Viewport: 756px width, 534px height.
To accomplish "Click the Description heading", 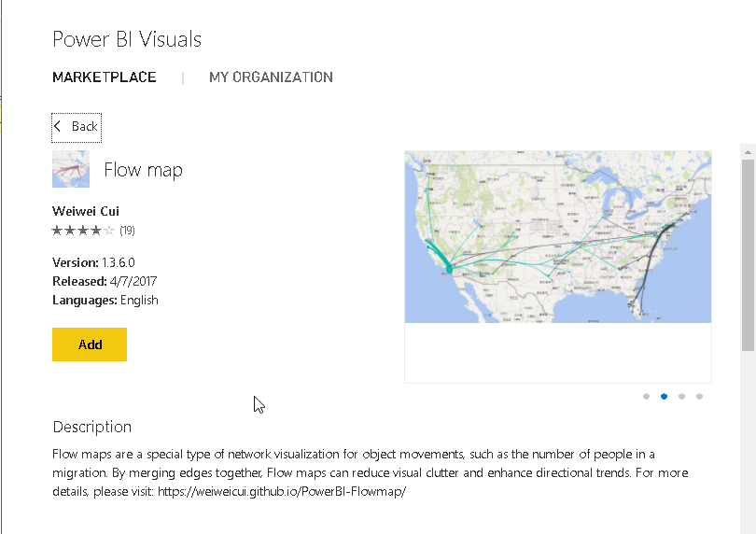I will point(91,427).
